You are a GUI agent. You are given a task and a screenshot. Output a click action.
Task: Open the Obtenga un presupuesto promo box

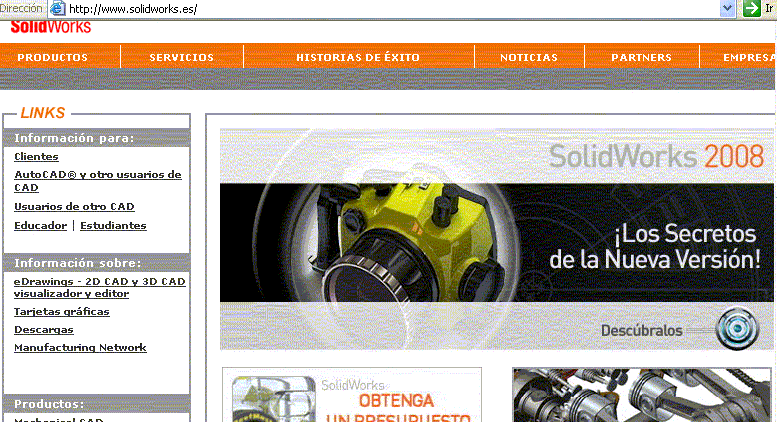pyautogui.click(x=352, y=395)
